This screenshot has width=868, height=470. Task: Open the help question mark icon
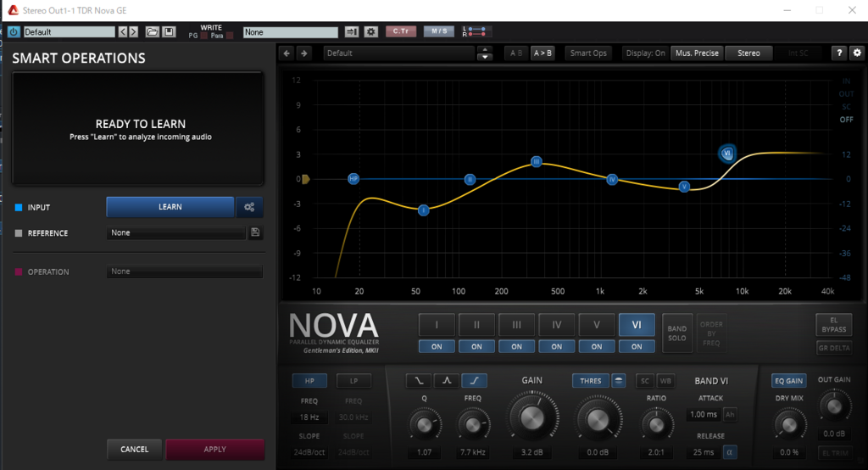(839, 53)
